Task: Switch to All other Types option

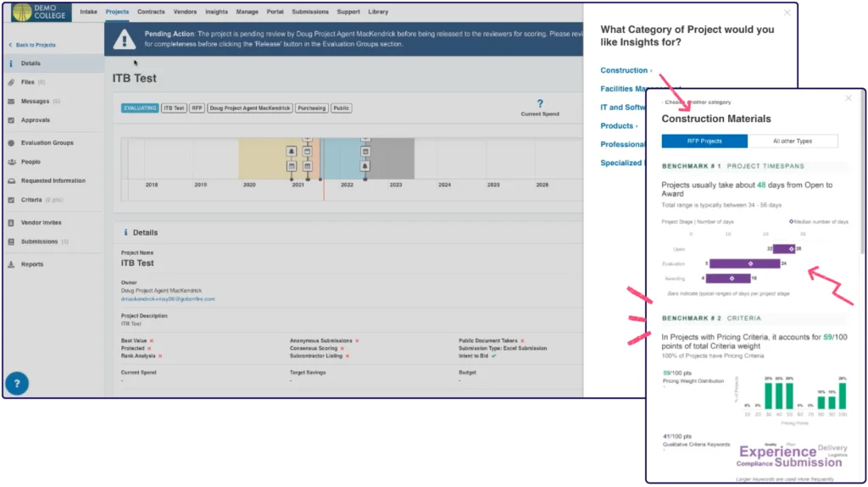Action: click(x=793, y=141)
